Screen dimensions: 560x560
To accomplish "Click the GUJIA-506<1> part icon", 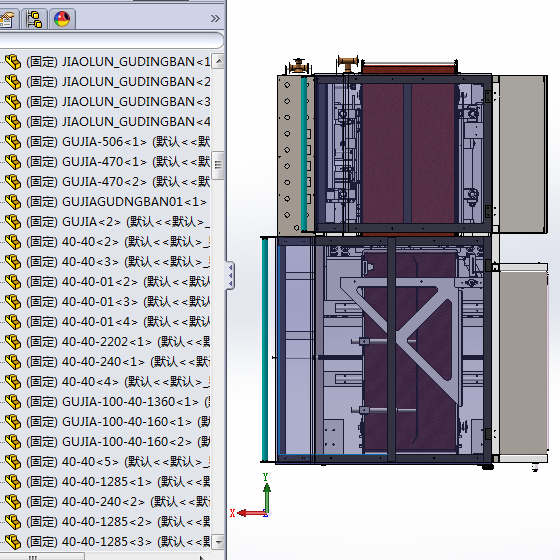I will point(13,142).
